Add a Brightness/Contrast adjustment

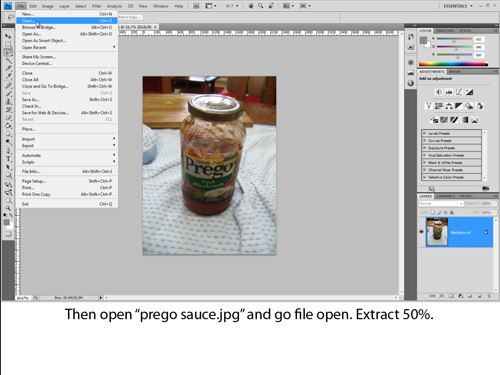click(439, 92)
